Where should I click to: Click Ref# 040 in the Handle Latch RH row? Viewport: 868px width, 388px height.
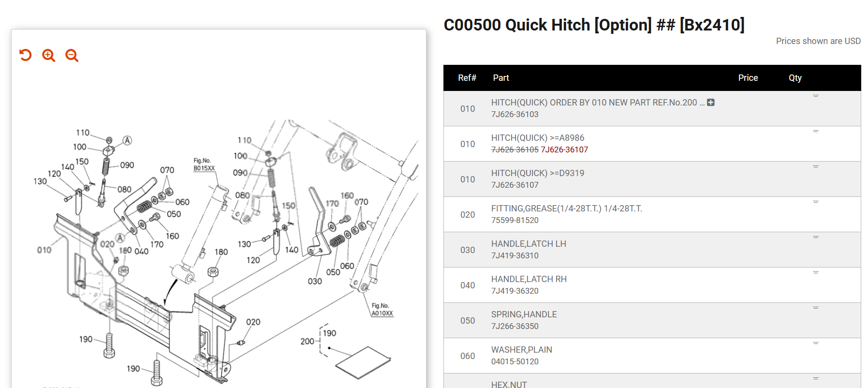pos(467,285)
